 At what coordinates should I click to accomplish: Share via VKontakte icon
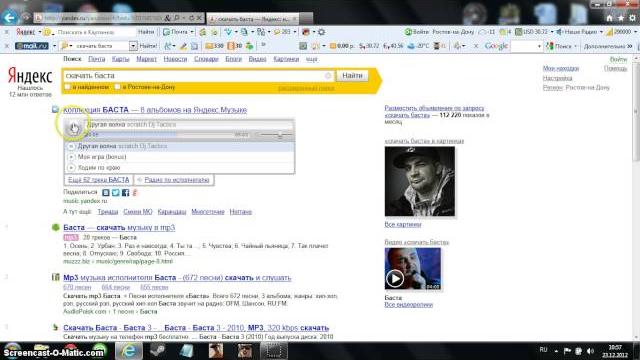tap(106, 192)
